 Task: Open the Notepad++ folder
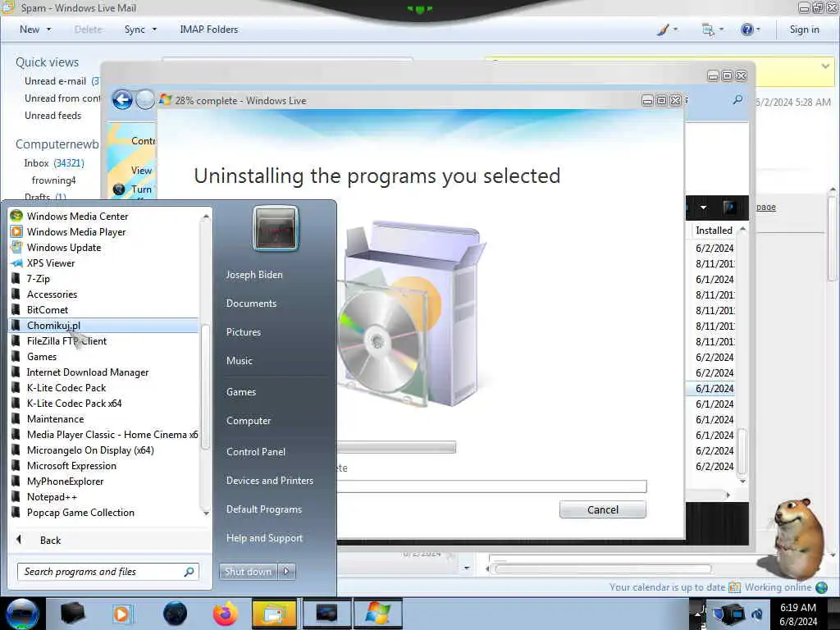(x=52, y=497)
